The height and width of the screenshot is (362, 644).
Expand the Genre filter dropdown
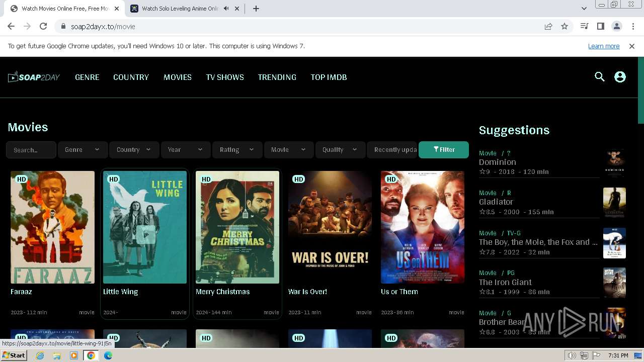tap(82, 150)
